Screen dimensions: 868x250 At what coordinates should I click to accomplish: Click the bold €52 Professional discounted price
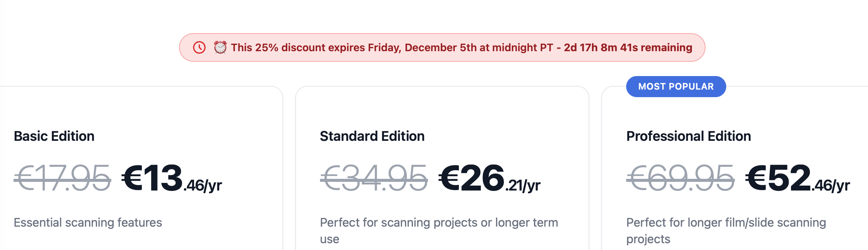tap(778, 178)
